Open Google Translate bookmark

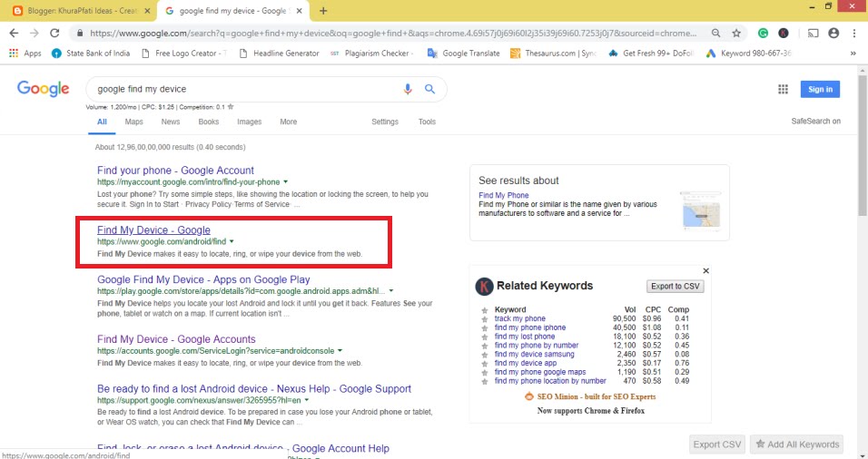point(464,54)
